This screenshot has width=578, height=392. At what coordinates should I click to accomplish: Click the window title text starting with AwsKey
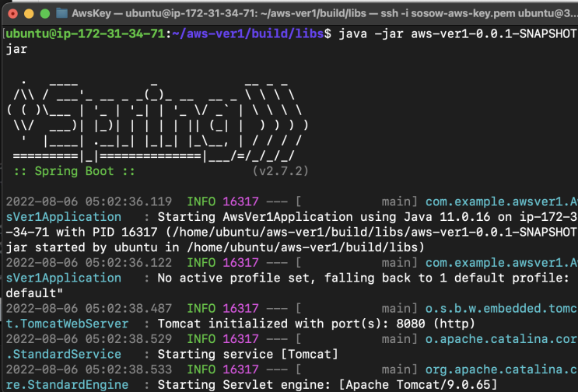point(324,14)
